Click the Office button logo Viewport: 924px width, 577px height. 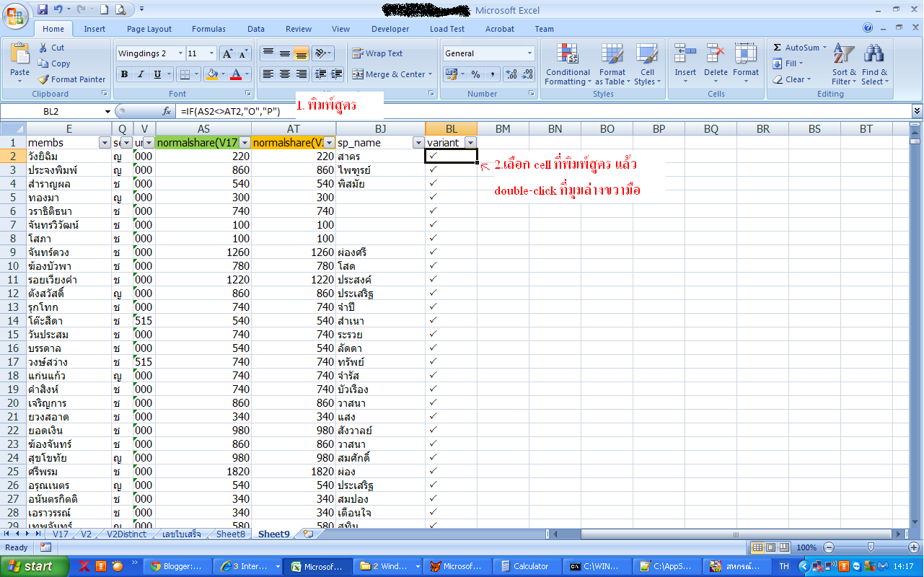pos(15,15)
